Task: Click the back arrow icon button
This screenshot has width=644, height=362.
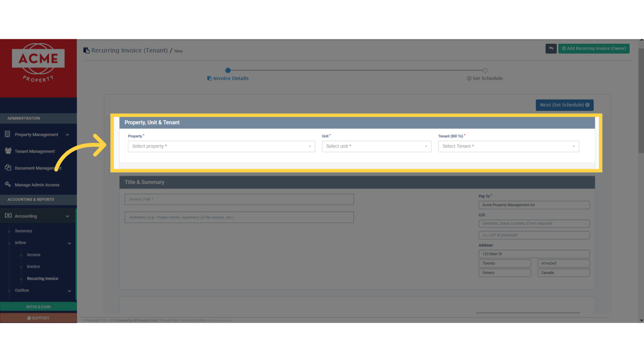Action: [x=551, y=49]
